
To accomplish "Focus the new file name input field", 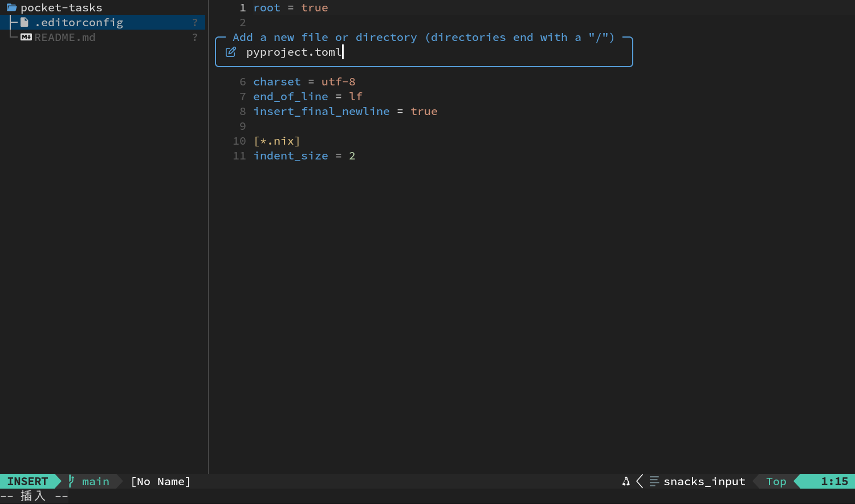I will (x=424, y=52).
